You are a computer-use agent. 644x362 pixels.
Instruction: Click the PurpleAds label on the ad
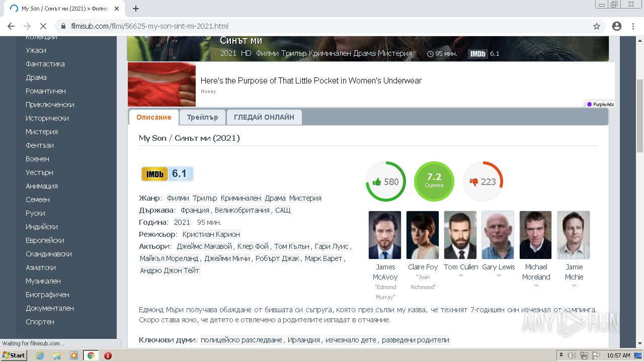click(601, 105)
